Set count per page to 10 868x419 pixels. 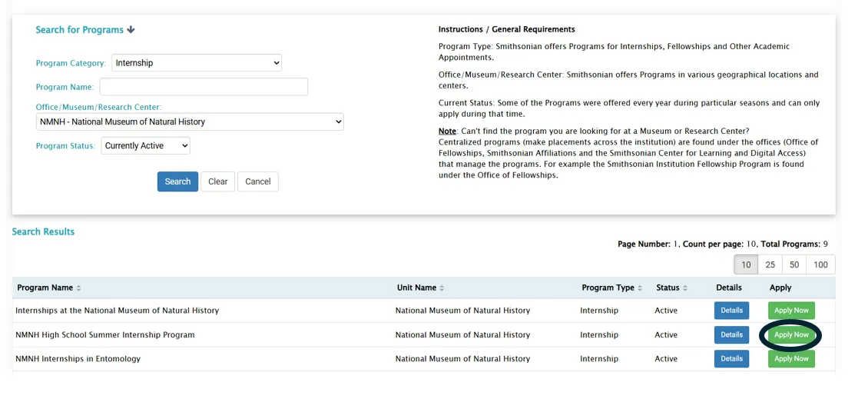tap(746, 264)
